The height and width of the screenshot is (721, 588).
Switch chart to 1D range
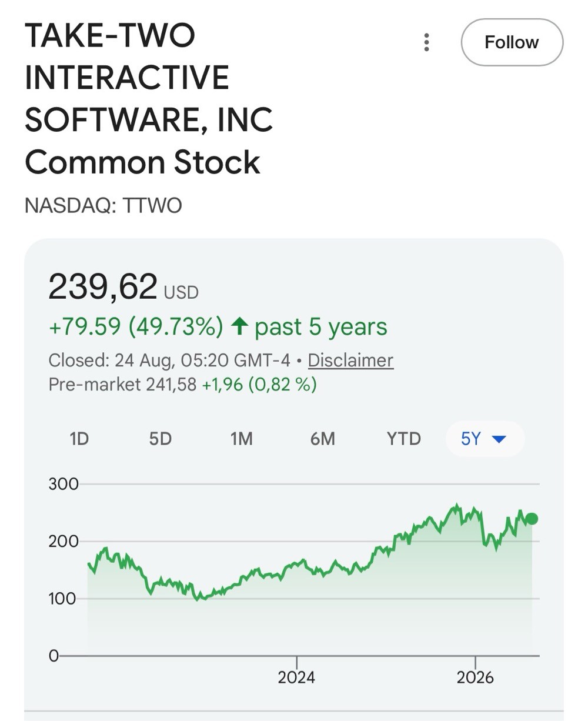[79, 439]
